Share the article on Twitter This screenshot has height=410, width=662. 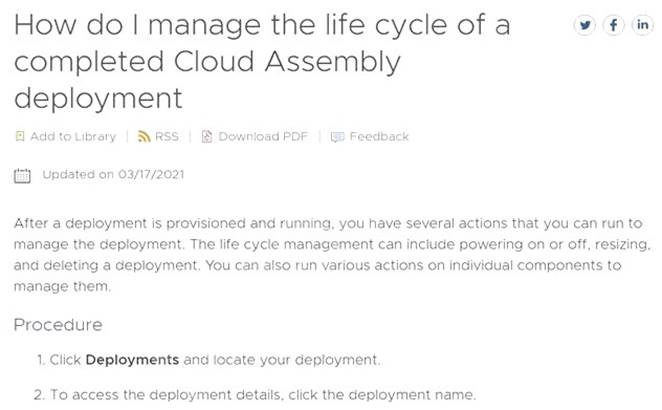(584, 26)
